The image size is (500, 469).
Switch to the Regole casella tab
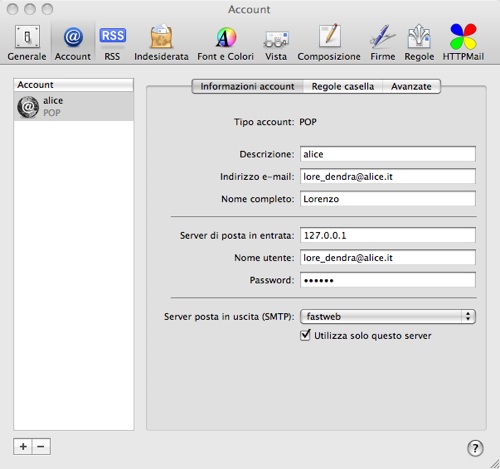coord(343,86)
